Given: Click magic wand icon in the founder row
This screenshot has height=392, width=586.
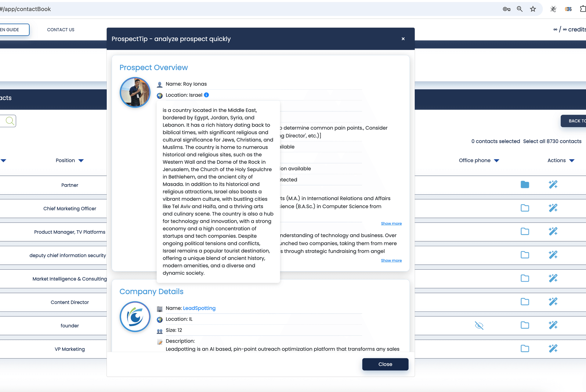Looking at the screenshot, I should (x=553, y=325).
